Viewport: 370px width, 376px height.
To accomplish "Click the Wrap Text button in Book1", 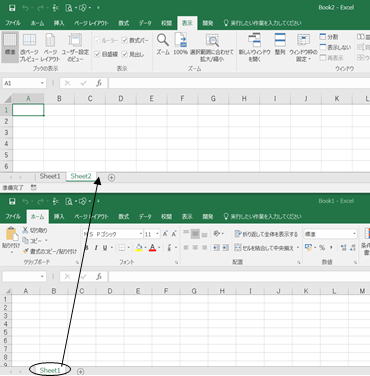I will coord(266,234).
